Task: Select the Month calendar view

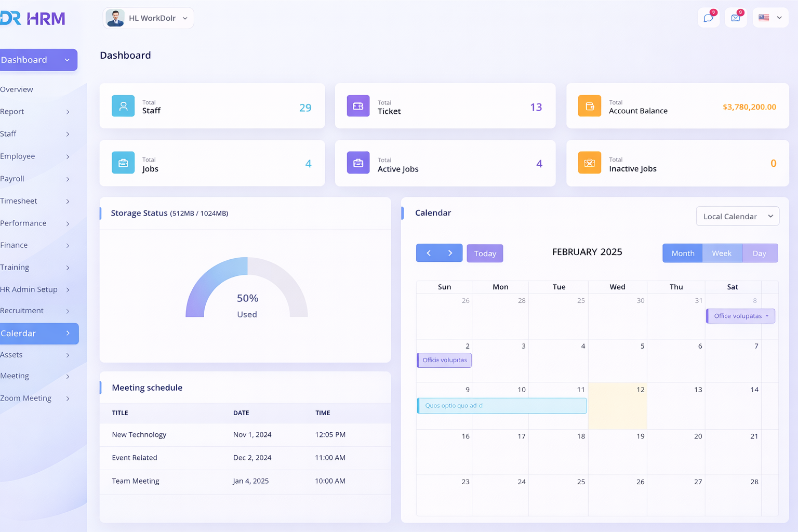Action: coord(683,253)
